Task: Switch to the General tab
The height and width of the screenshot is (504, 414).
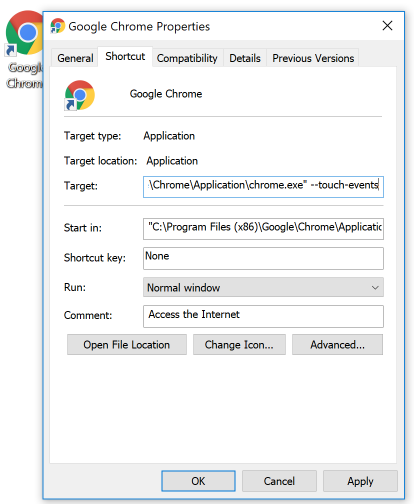Action: point(75,58)
